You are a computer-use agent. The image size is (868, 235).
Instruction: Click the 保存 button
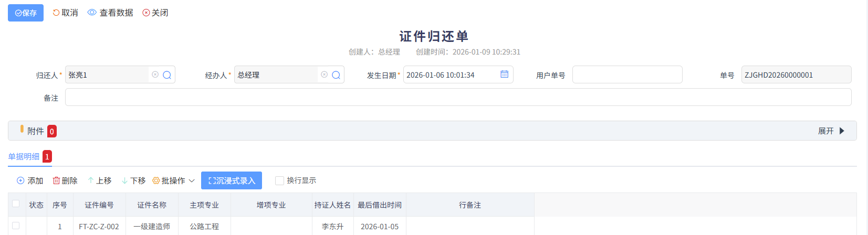26,13
